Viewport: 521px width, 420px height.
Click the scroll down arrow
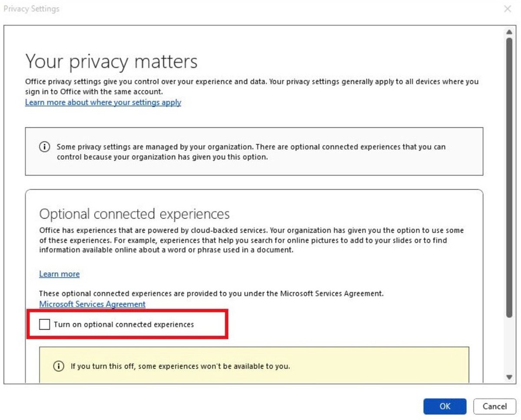[509, 377]
